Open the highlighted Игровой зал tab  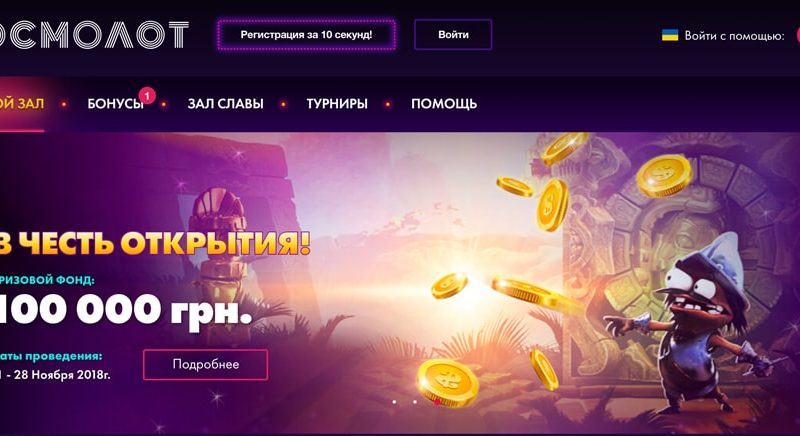22,104
